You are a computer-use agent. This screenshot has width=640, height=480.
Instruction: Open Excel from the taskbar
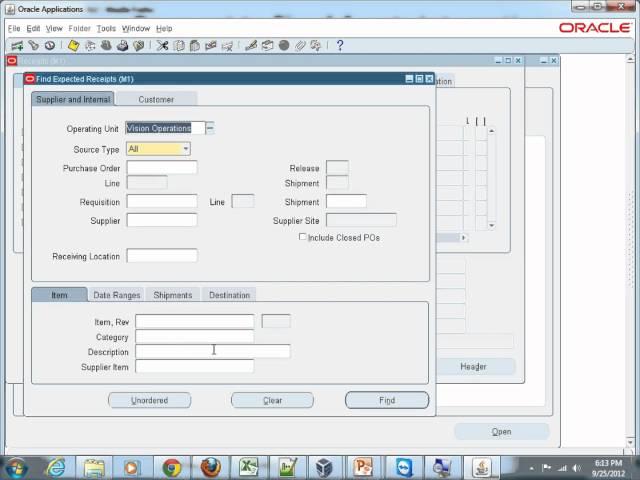[249, 467]
